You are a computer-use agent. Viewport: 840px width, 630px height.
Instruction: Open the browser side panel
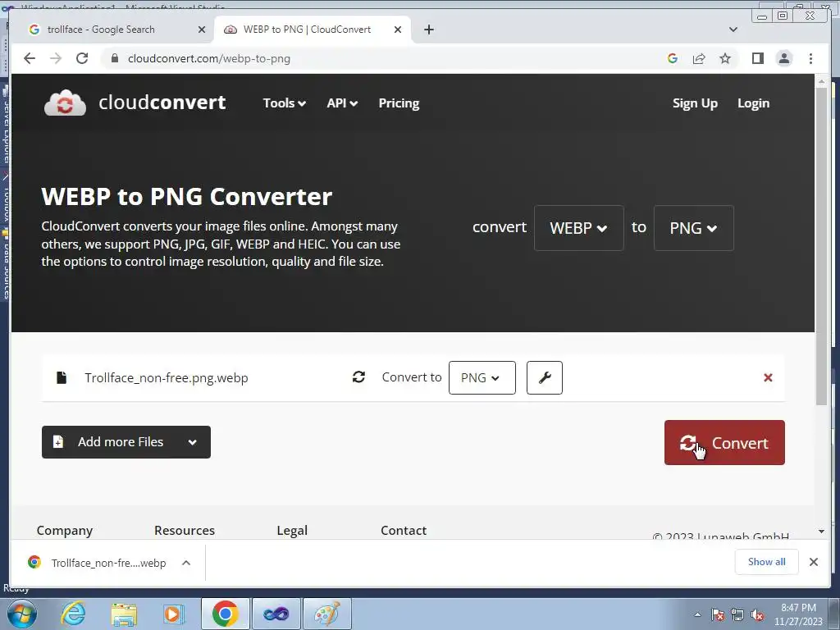point(757,58)
